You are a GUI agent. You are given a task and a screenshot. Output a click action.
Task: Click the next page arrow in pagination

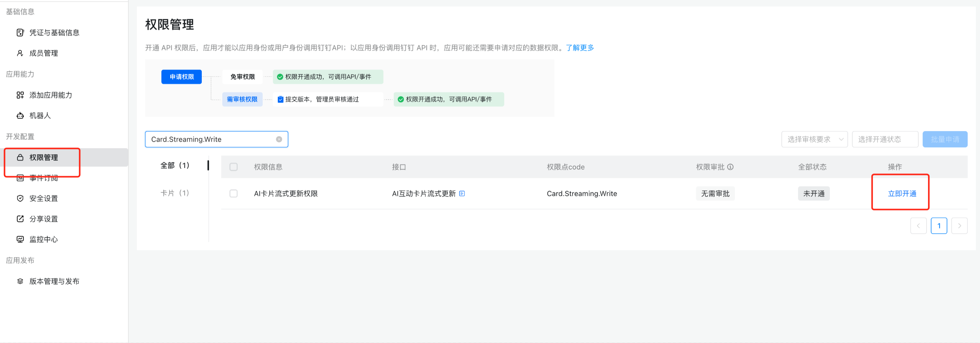[959, 226]
